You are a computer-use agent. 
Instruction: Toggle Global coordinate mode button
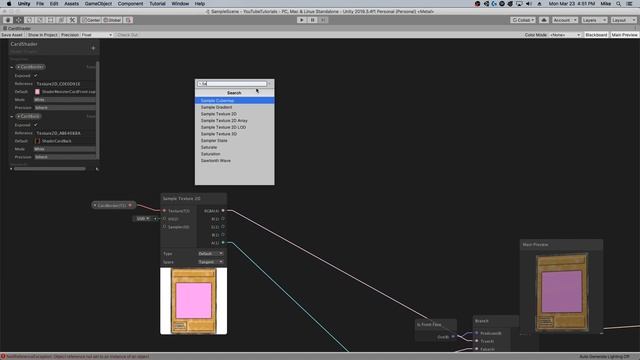(x=112, y=20)
